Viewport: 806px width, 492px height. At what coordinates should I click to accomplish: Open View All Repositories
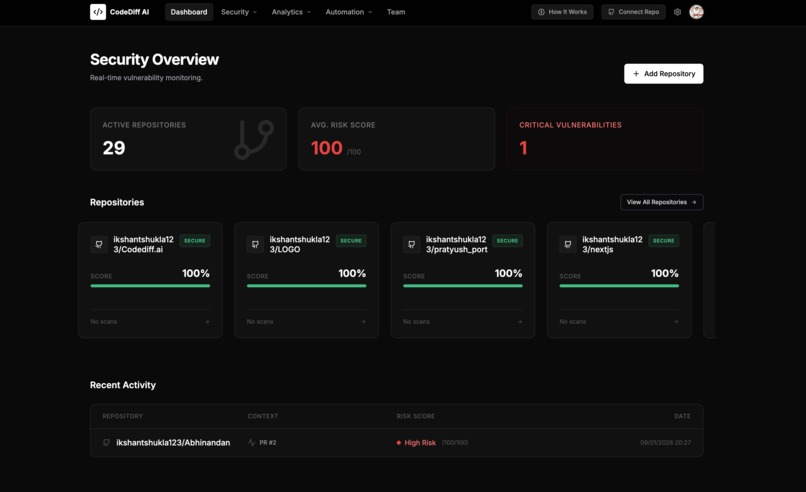[662, 202]
